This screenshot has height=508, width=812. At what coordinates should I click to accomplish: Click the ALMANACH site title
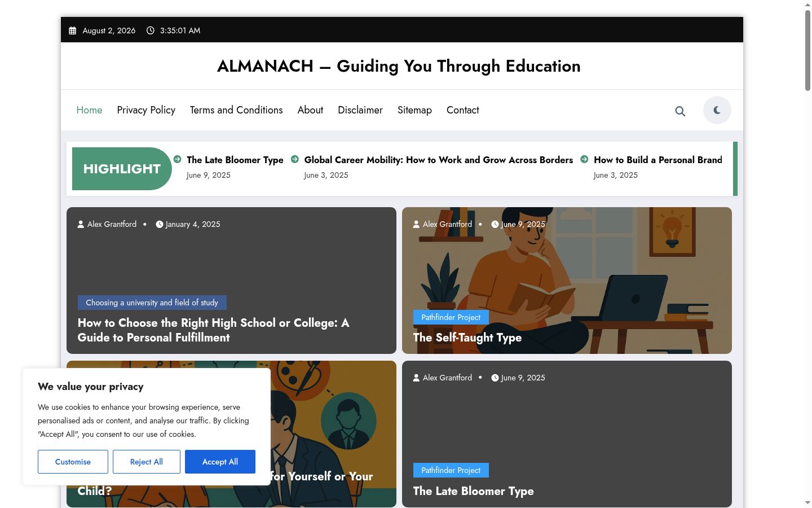[399, 66]
